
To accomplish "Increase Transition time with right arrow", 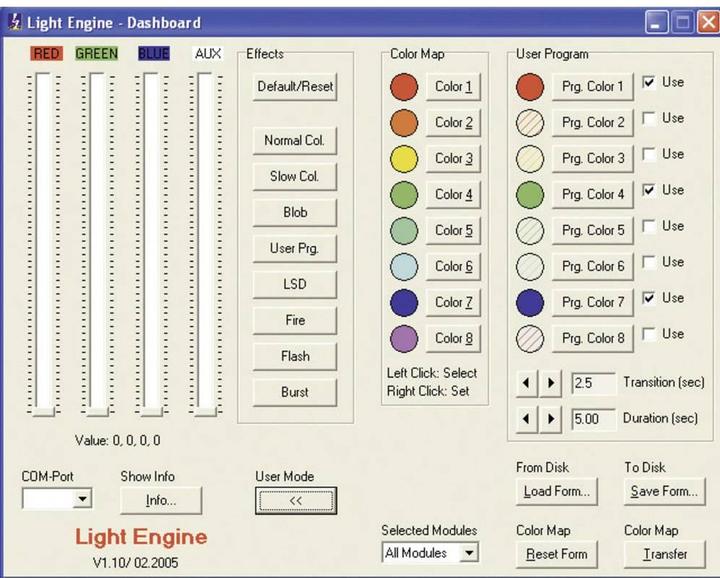I will pos(551,383).
